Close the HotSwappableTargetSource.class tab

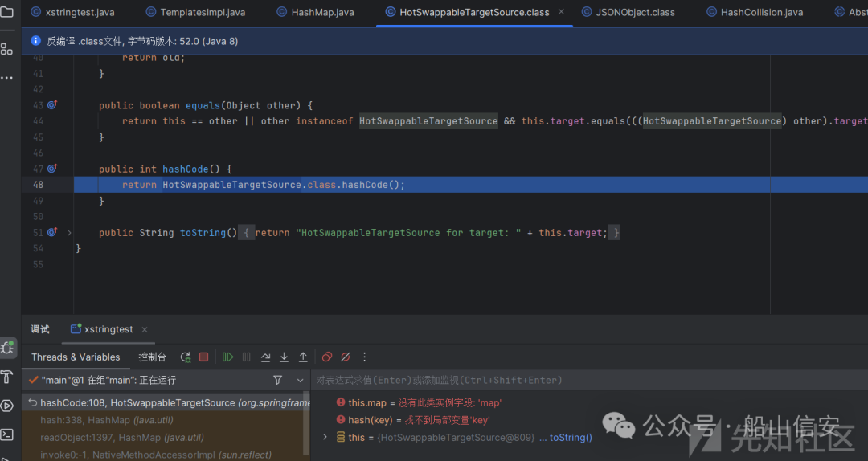(561, 11)
